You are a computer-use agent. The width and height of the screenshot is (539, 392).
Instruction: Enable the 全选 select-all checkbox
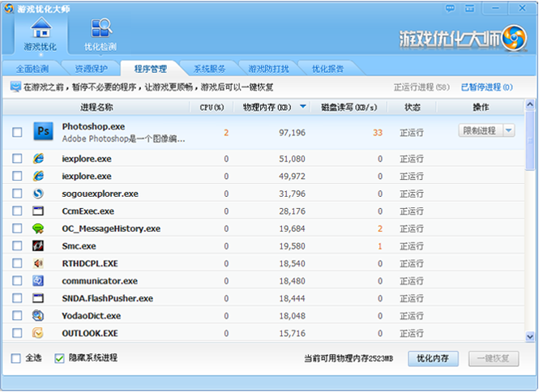point(17,358)
